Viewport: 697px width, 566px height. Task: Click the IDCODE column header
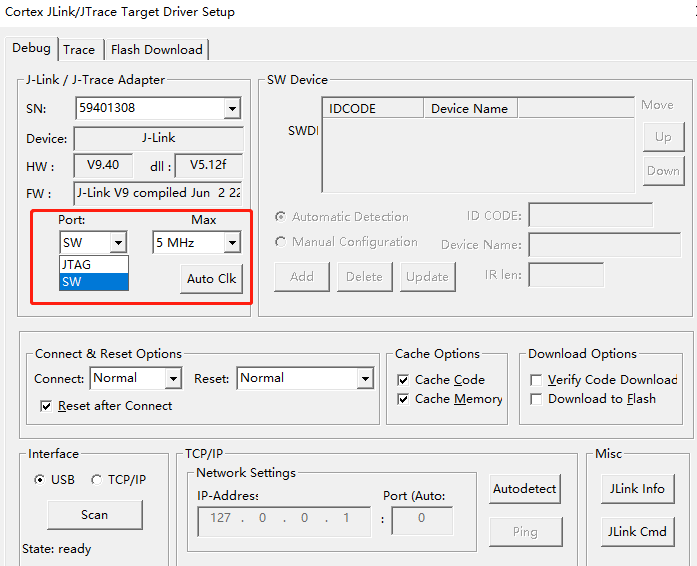point(373,108)
